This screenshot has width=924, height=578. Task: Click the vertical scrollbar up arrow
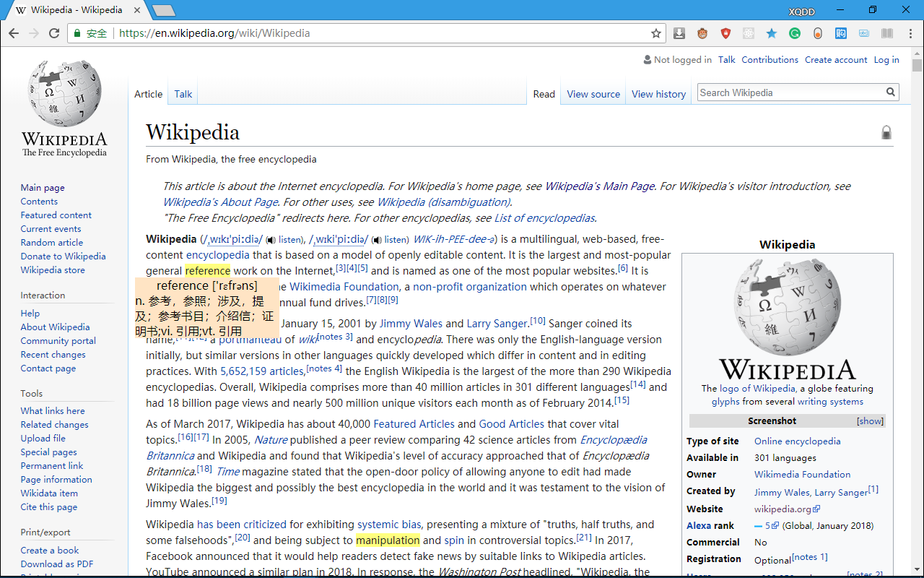click(x=917, y=53)
